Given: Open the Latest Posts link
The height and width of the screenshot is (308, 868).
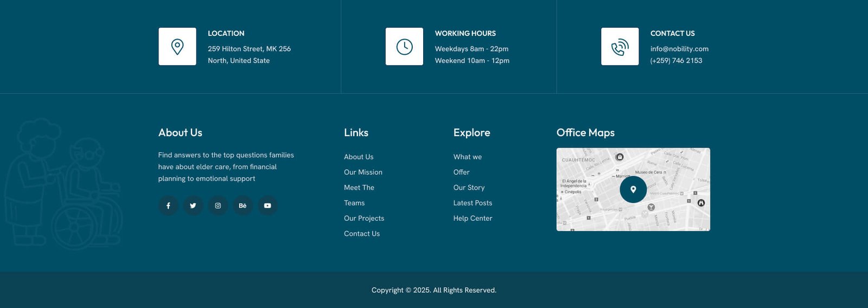Looking at the screenshot, I should click(x=473, y=203).
